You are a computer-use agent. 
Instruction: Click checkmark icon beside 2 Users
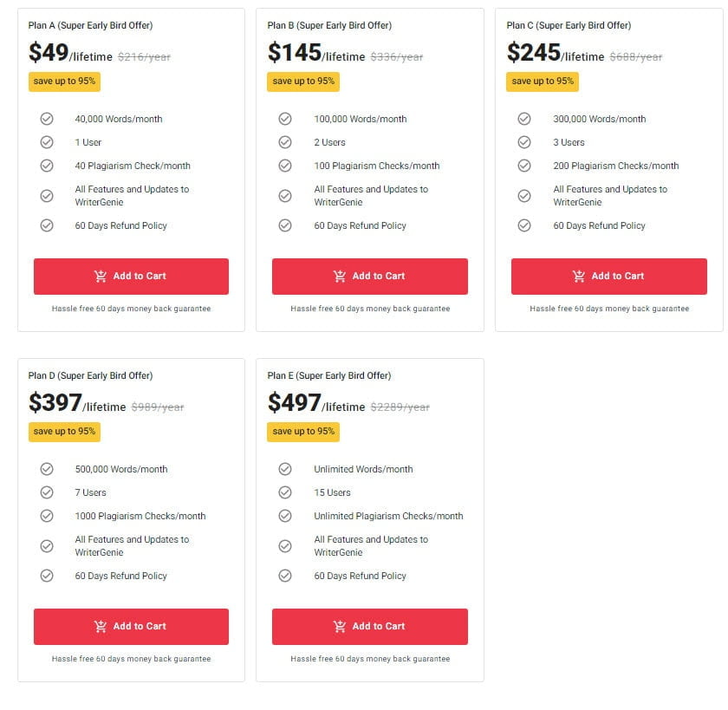285,142
